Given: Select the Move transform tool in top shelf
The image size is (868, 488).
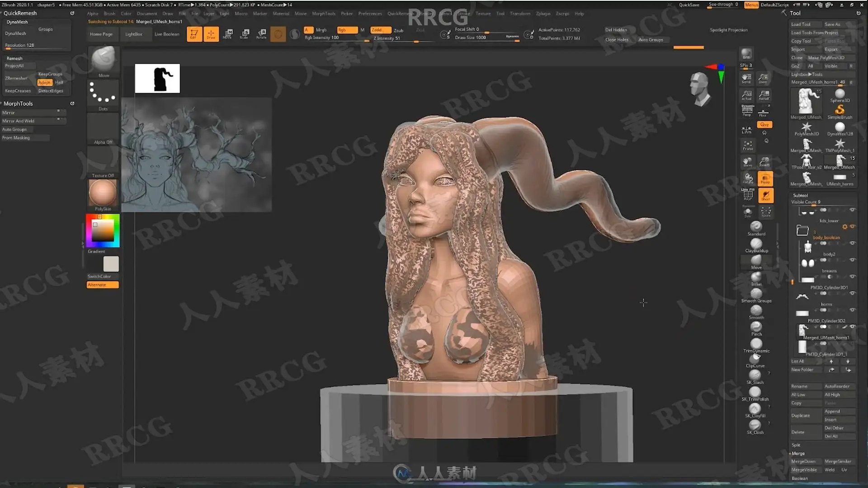Looking at the screenshot, I should [x=227, y=34].
